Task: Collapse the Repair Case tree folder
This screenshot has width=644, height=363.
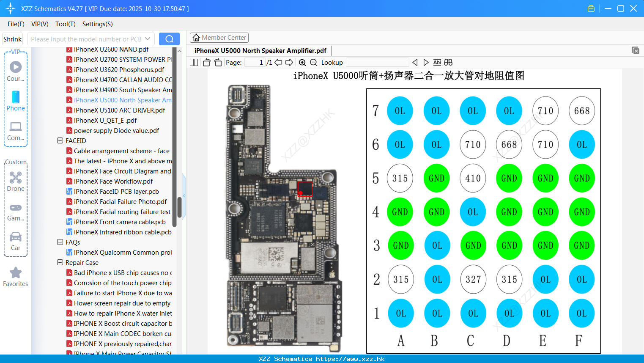Action: click(60, 263)
